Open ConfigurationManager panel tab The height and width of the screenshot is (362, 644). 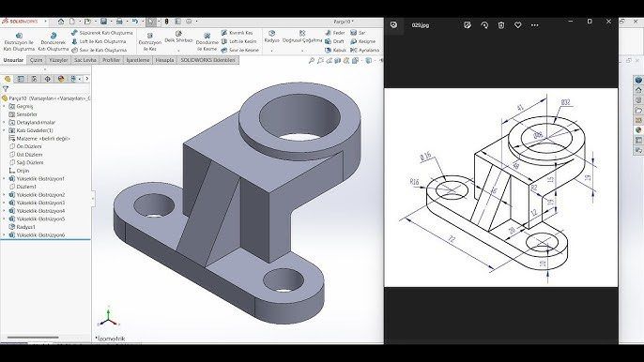pyautogui.click(x=34, y=79)
